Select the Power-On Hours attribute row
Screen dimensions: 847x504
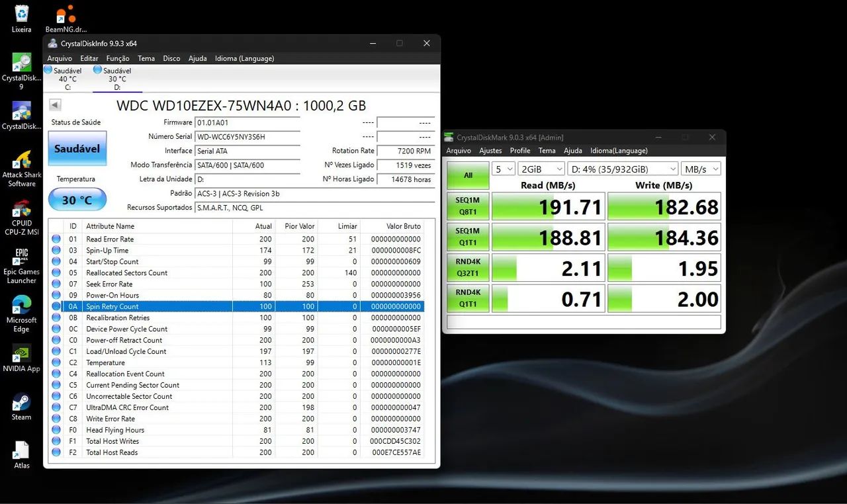coord(236,295)
